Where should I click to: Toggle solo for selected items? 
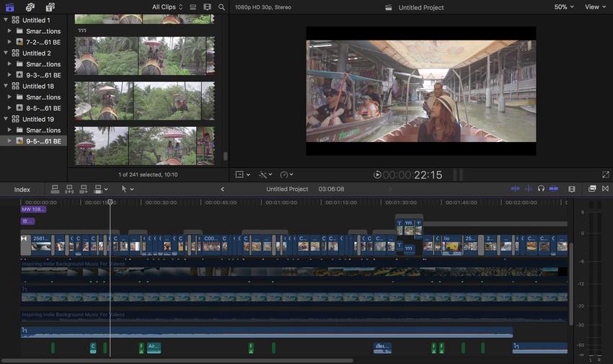point(541,189)
